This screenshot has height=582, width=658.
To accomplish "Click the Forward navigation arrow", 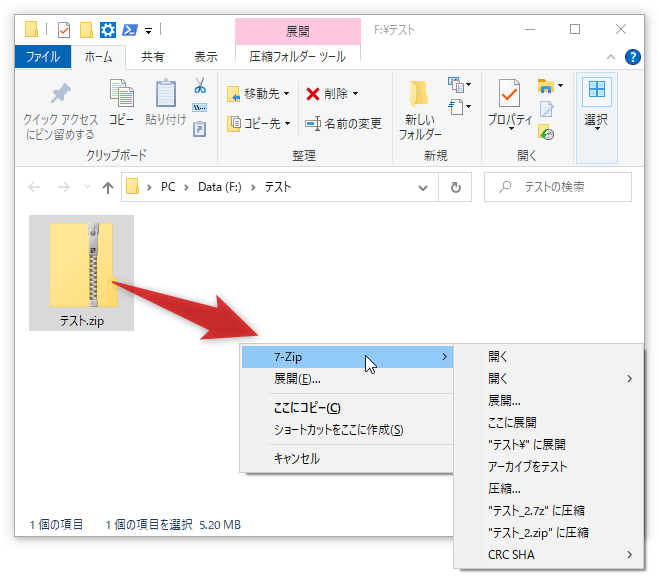I will click(x=64, y=187).
